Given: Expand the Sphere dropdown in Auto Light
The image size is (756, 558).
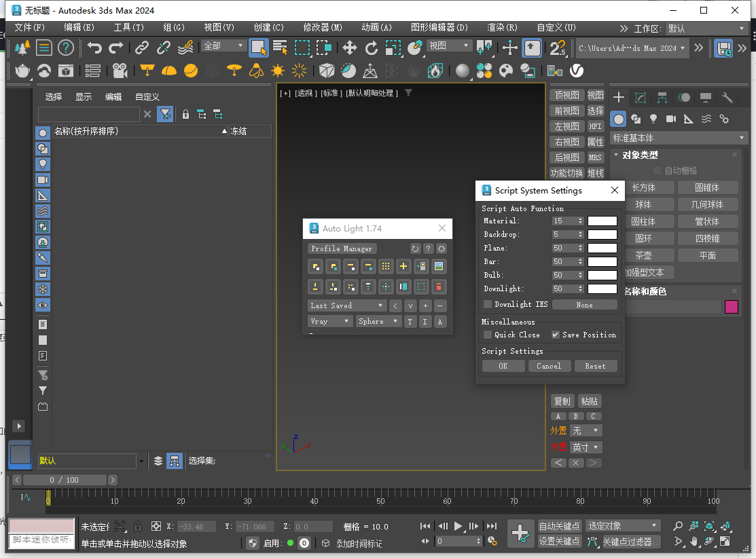Looking at the screenshot, I should click(x=378, y=321).
